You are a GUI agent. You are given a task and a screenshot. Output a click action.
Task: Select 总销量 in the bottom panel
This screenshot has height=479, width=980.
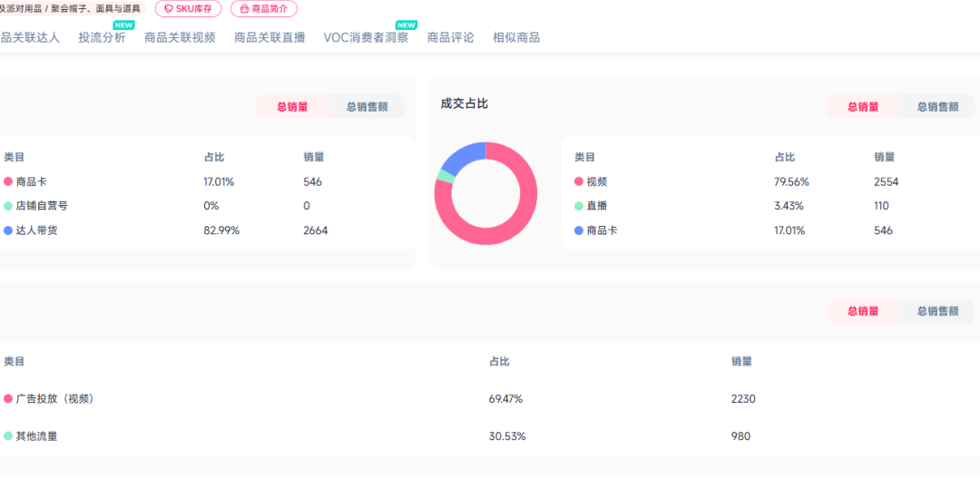[x=863, y=311]
